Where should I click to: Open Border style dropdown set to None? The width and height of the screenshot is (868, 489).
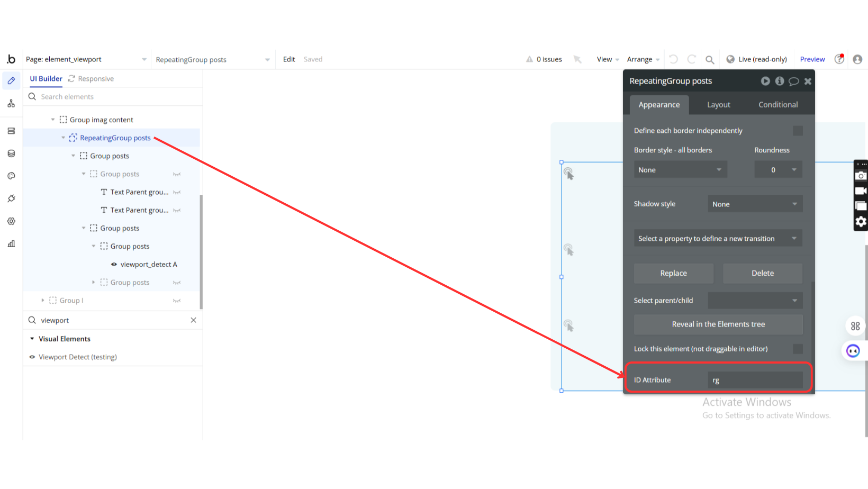pyautogui.click(x=680, y=170)
